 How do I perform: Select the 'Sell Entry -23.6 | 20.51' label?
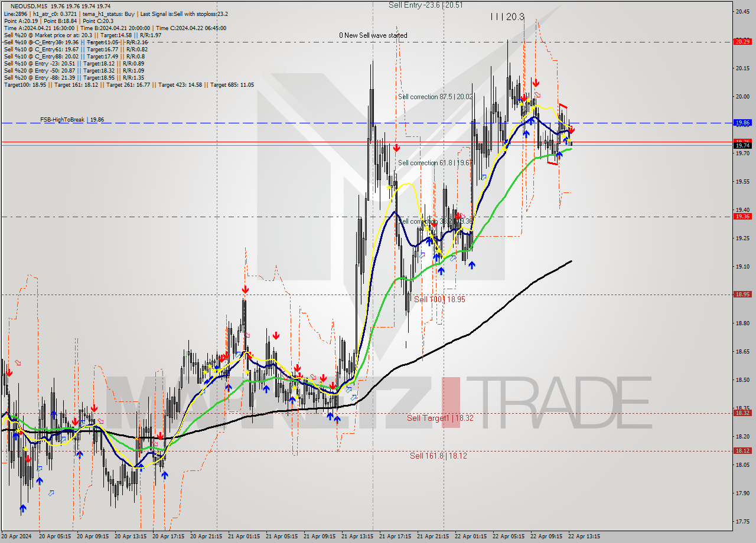click(425, 5)
